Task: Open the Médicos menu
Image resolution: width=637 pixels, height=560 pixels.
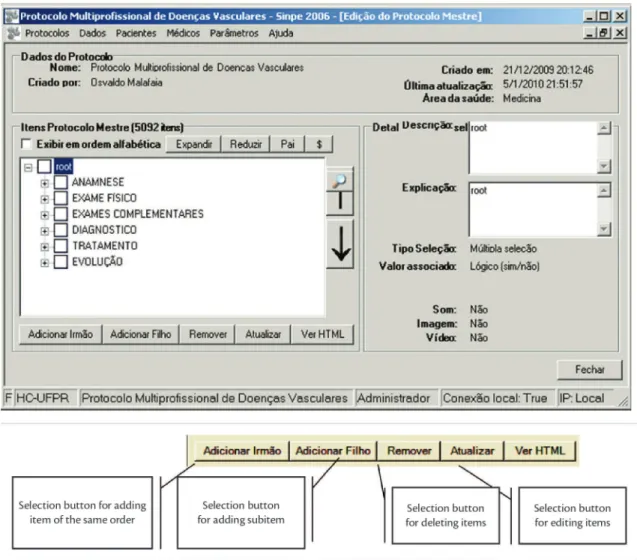Action: click(183, 33)
